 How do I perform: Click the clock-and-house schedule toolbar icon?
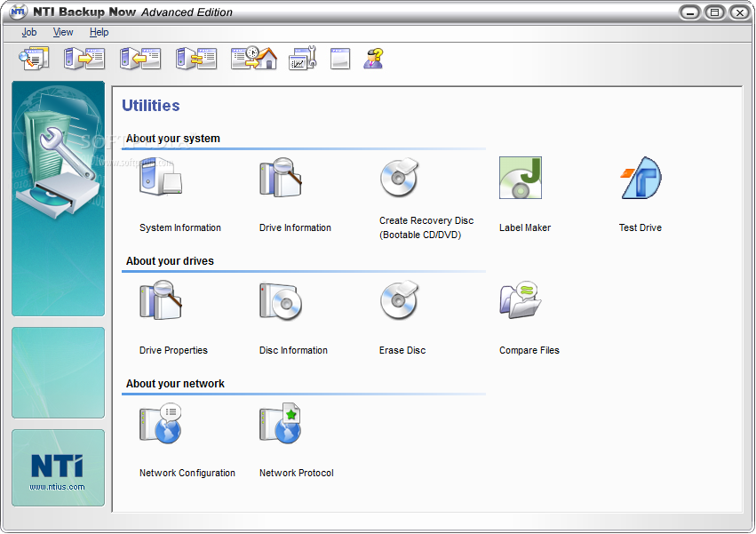253,59
